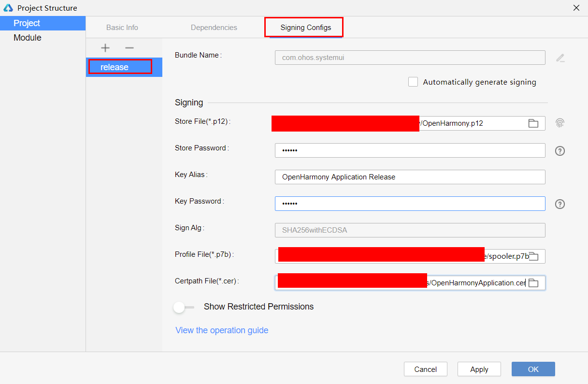Image resolution: width=588 pixels, height=384 pixels.
Task: Click fingerprint icon next to Store File
Action: (559, 123)
